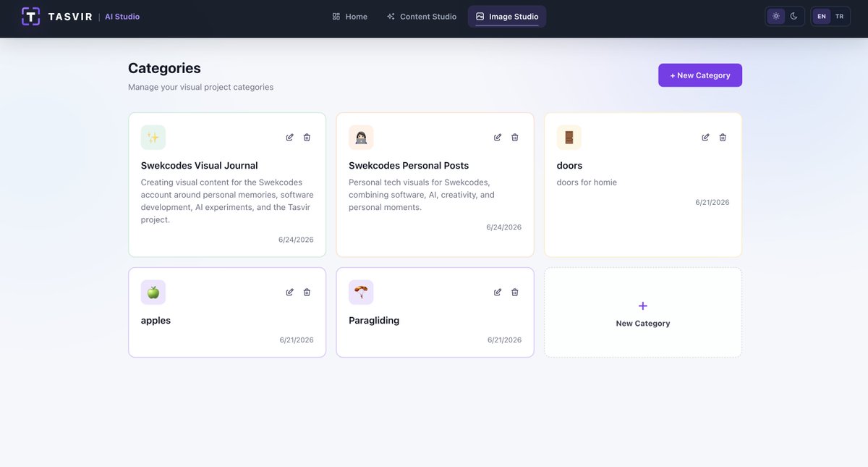Screen dimensions: 868x467
Task: Click the technologist emoji on Personal Posts card
Action: coord(361,138)
